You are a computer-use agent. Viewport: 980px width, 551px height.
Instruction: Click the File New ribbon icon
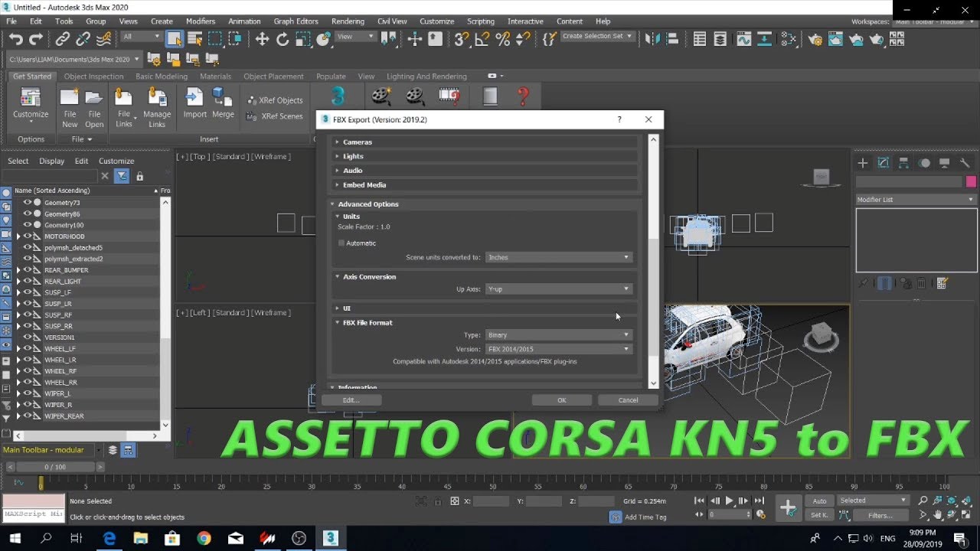pos(70,107)
